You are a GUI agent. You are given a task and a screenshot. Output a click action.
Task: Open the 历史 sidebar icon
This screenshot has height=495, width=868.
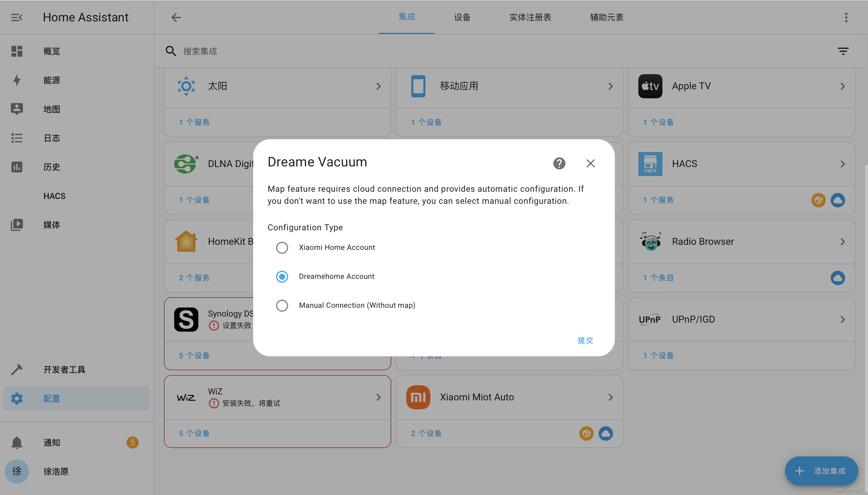pos(17,167)
